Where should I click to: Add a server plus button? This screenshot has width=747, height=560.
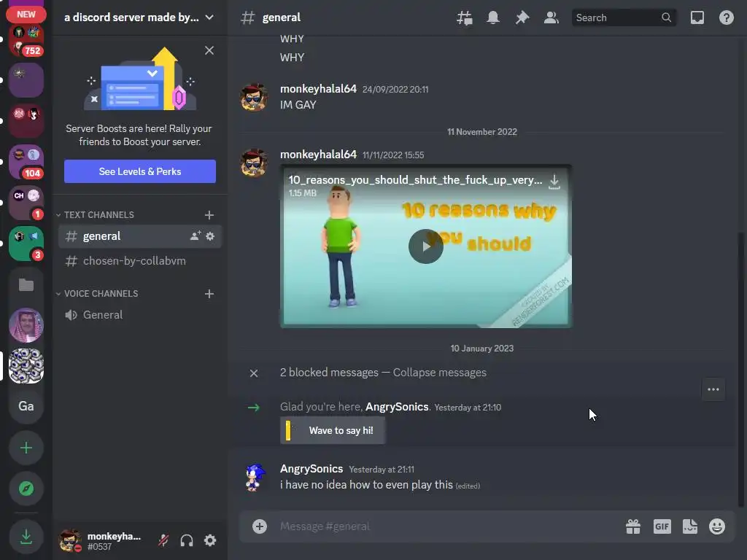coord(26,448)
